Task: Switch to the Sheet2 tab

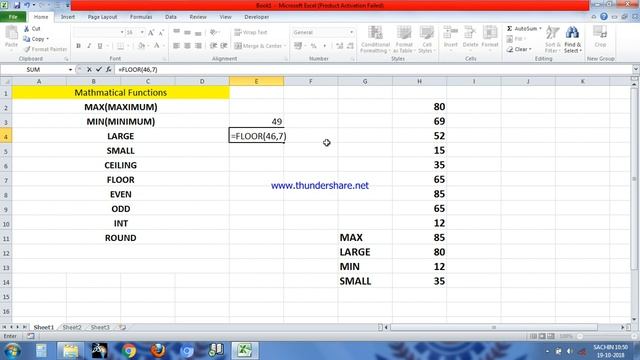Action: (72, 327)
